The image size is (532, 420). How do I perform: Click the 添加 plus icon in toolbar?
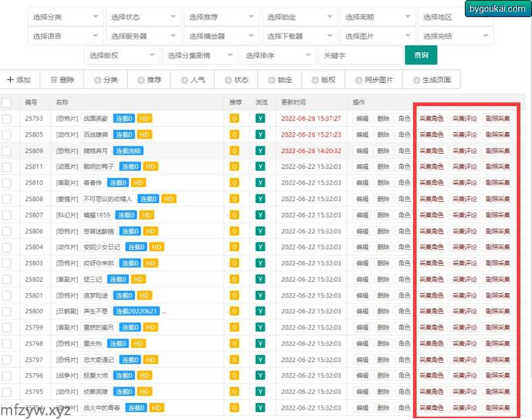click(x=10, y=80)
